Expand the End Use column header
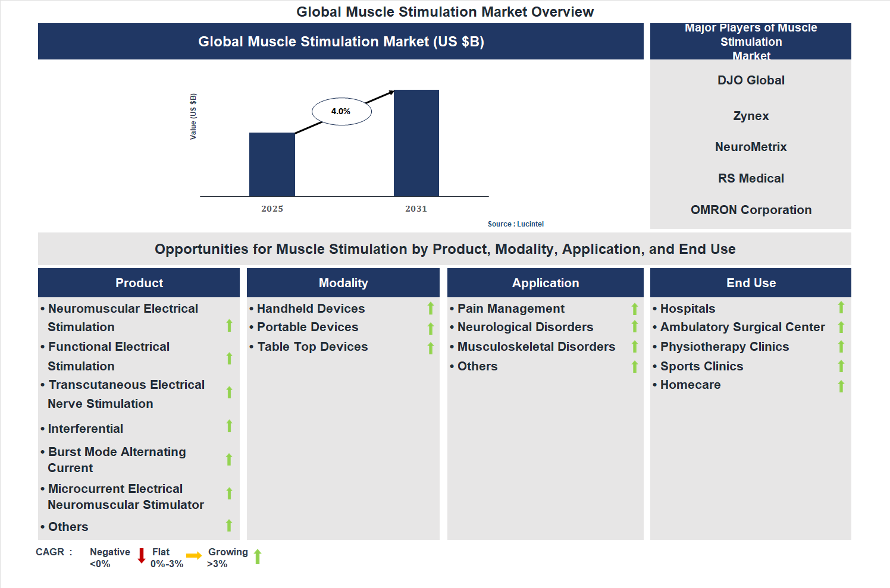 click(750, 282)
